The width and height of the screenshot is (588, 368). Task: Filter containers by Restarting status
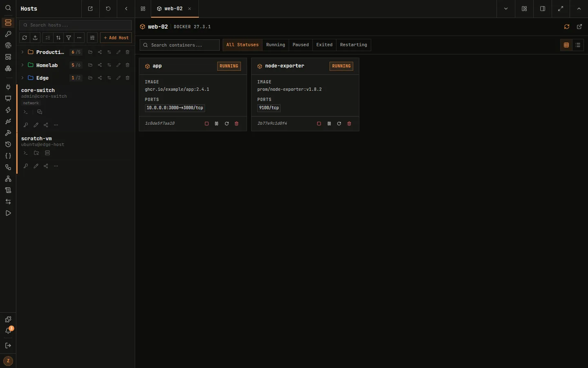pyautogui.click(x=354, y=45)
